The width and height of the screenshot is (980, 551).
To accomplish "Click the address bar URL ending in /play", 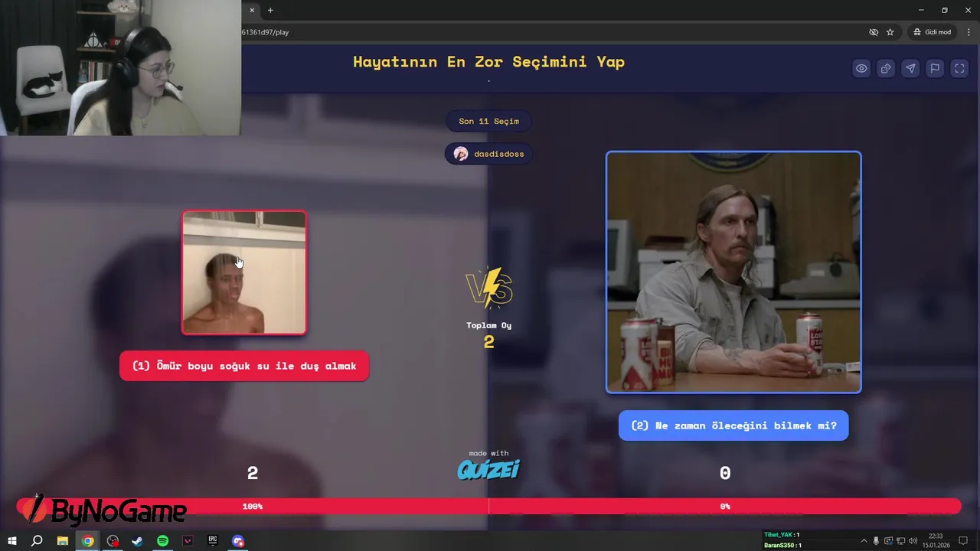I will coord(265,32).
